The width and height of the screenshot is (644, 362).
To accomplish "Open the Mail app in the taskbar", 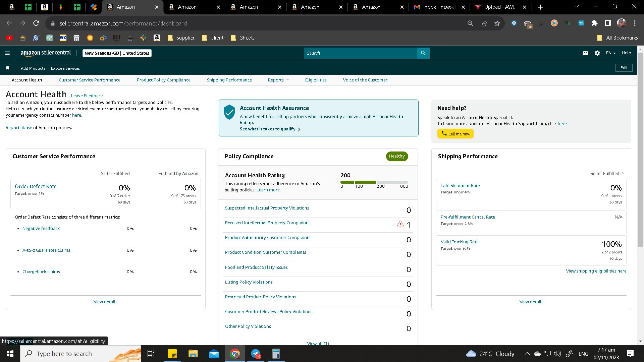I will tap(214, 354).
